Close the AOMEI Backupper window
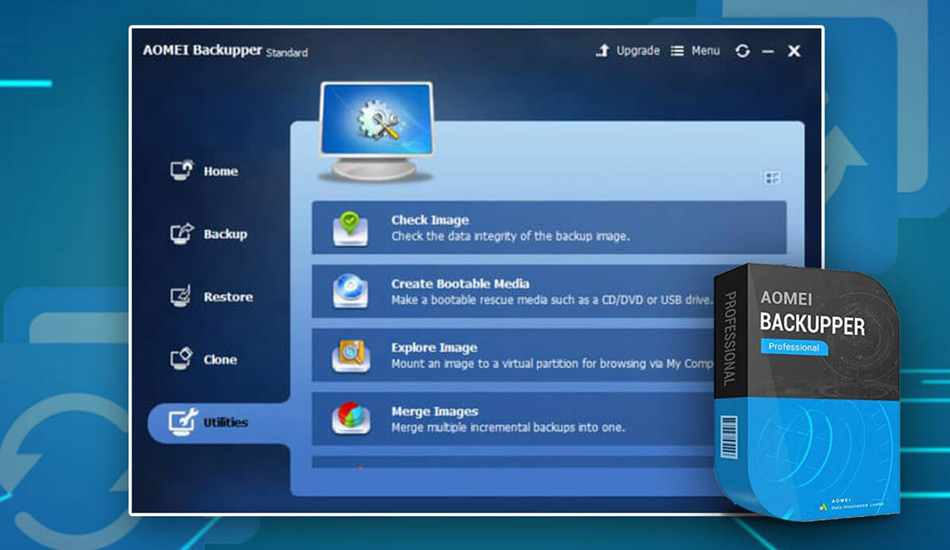Image resolution: width=950 pixels, height=550 pixels. pos(794,51)
